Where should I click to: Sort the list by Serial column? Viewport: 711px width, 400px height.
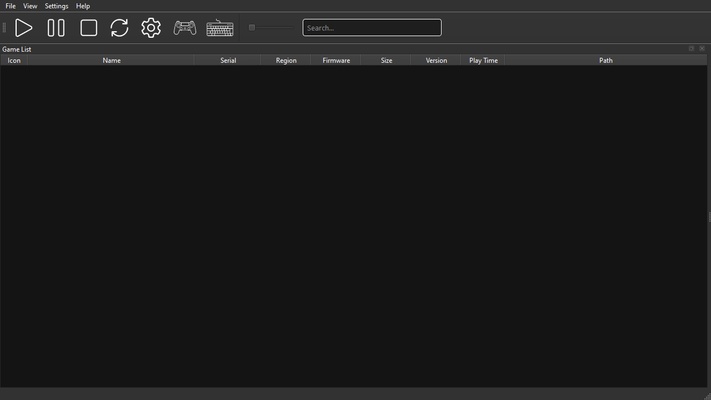point(228,60)
